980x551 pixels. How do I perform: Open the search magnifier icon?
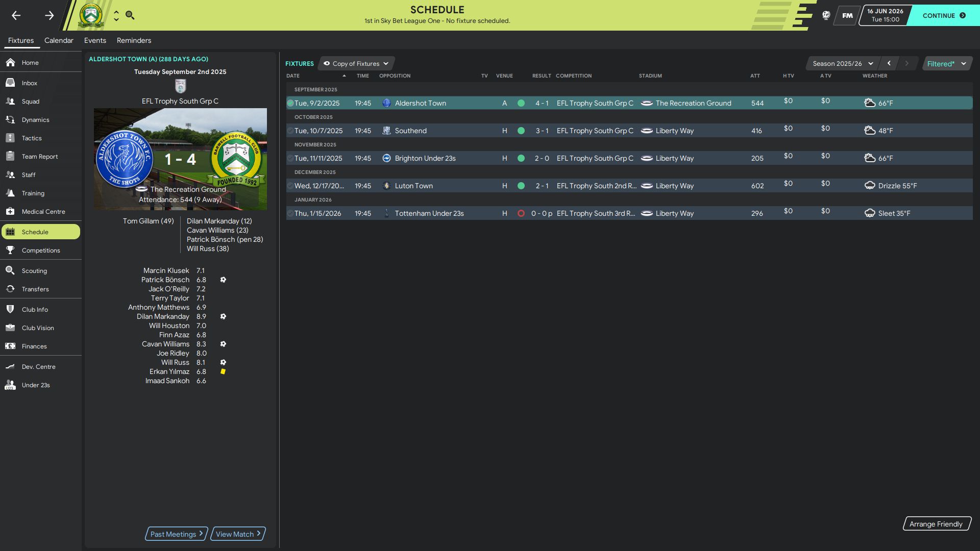130,15
